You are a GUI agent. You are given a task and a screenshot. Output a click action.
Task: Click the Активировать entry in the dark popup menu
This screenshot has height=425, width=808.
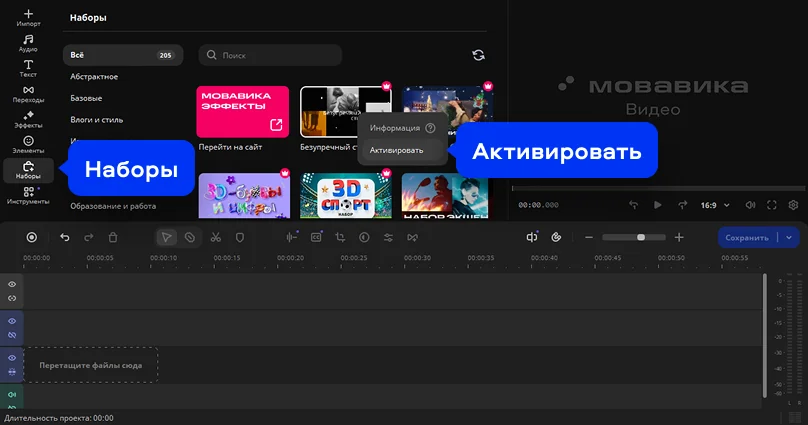point(402,150)
